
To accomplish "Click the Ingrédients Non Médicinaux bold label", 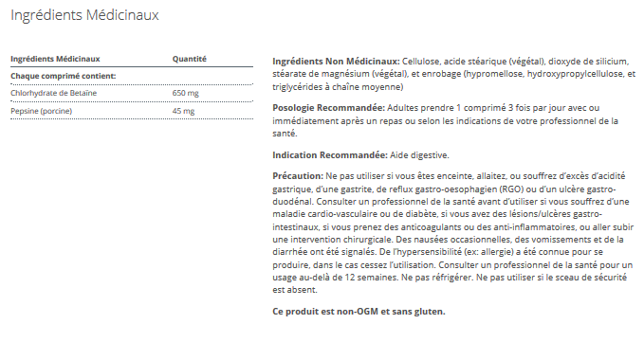I will point(336,62).
